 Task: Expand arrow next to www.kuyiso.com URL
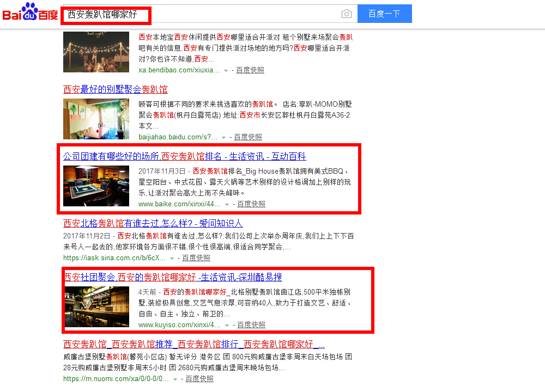coord(227,326)
